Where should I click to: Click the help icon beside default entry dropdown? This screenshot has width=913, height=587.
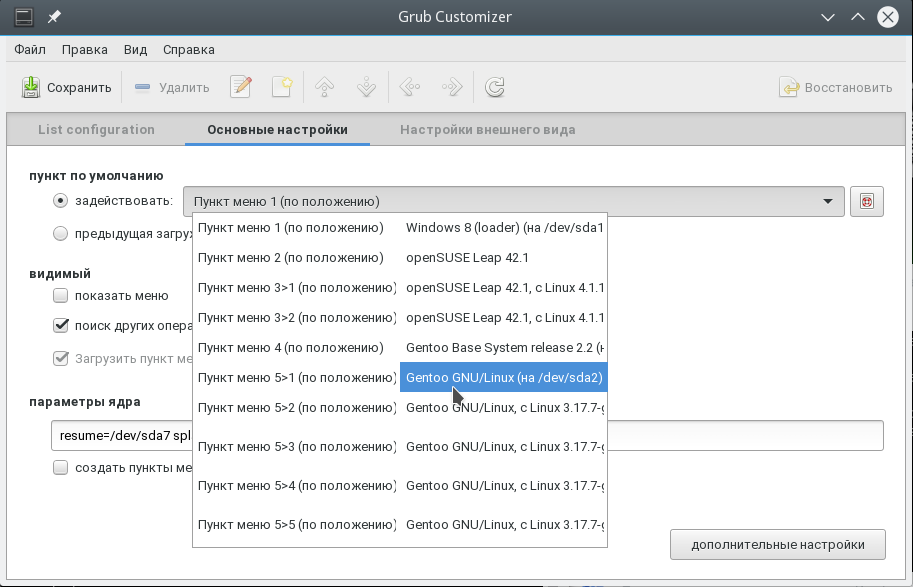(x=867, y=201)
